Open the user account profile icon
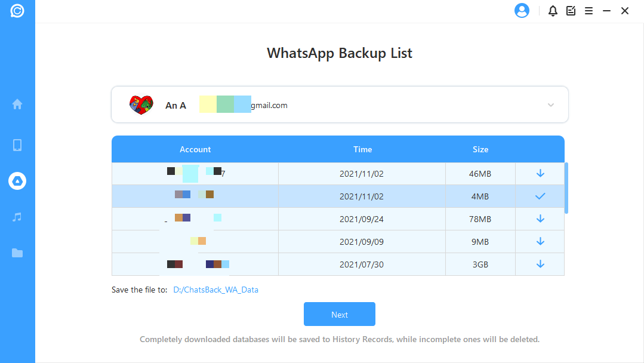 (522, 11)
